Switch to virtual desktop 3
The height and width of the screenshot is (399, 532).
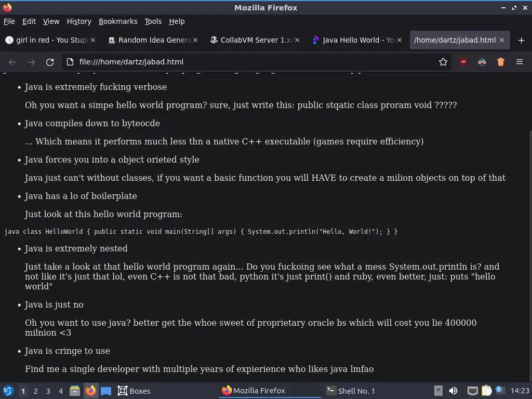pyautogui.click(x=48, y=391)
